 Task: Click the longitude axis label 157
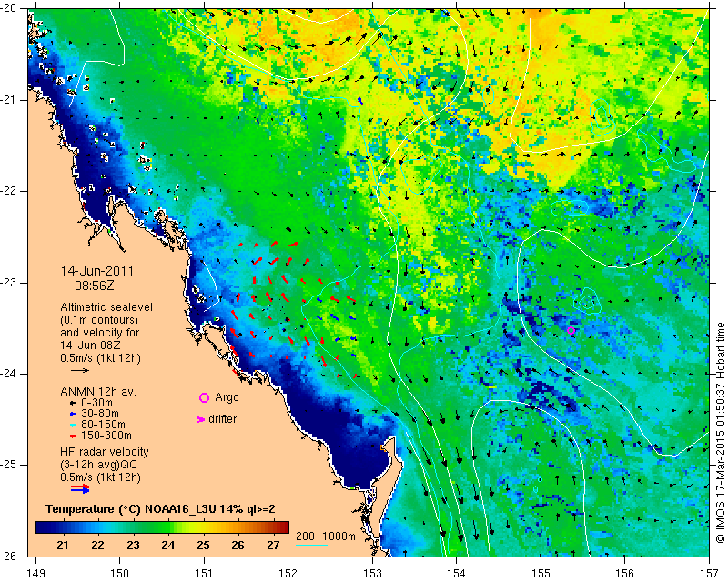click(x=709, y=574)
